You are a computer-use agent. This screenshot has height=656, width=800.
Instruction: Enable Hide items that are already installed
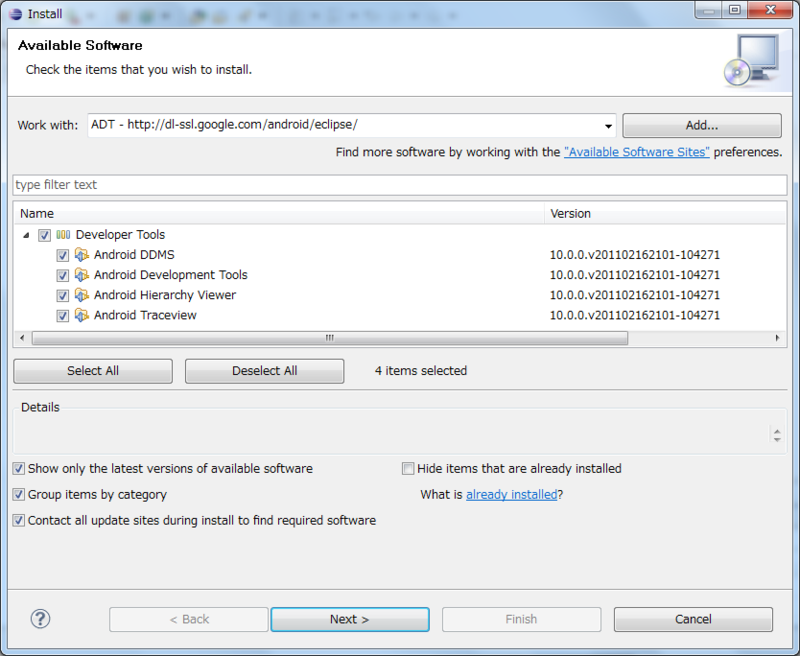[408, 468]
